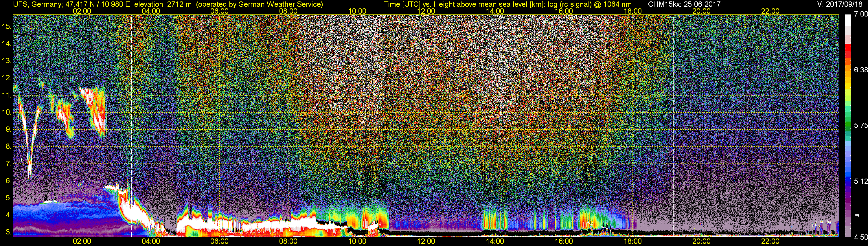
Task: Click the 22:00 label on the bottom time axis
Action: tap(770, 241)
